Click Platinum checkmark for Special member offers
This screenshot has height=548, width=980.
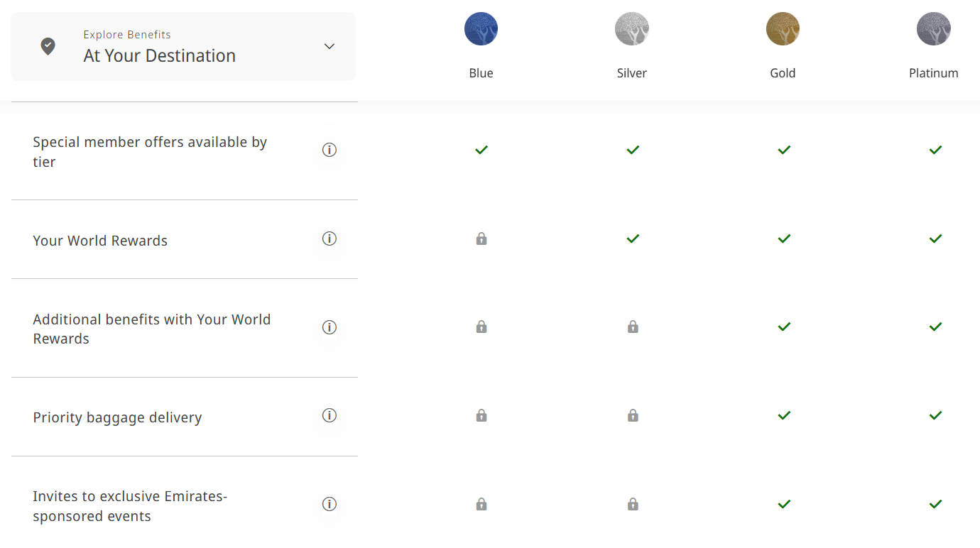[935, 150]
